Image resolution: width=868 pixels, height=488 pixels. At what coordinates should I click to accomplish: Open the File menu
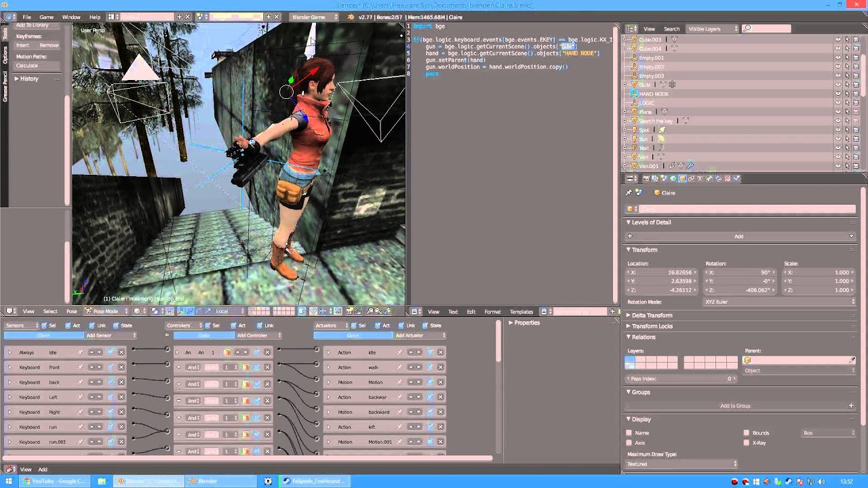(x=26, y=16)
